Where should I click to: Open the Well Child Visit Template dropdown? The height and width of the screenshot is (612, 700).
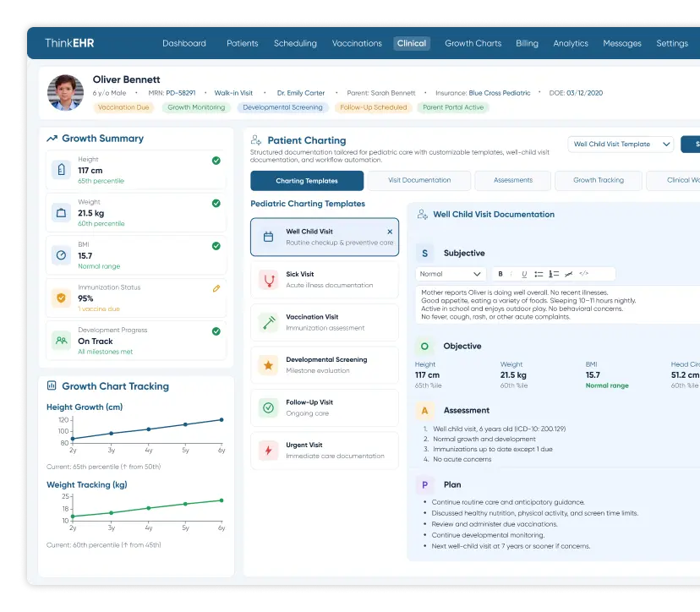pos(621,145)
